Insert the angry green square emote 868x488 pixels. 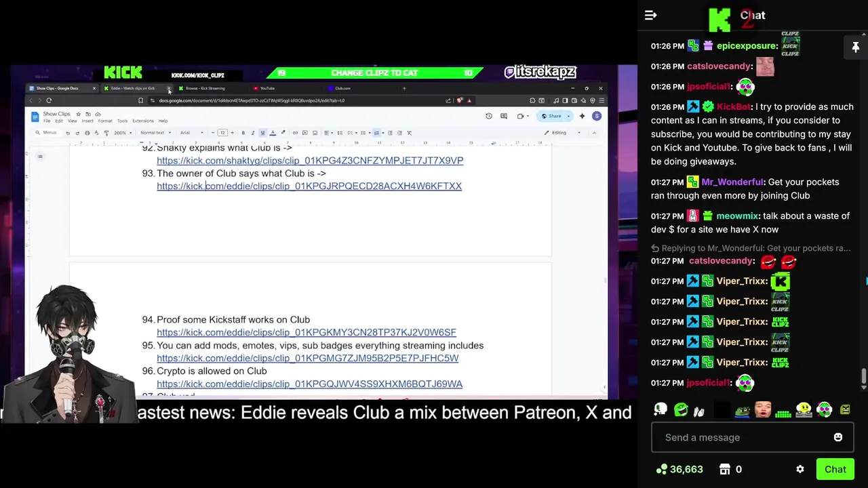click(x=845, y=409)
